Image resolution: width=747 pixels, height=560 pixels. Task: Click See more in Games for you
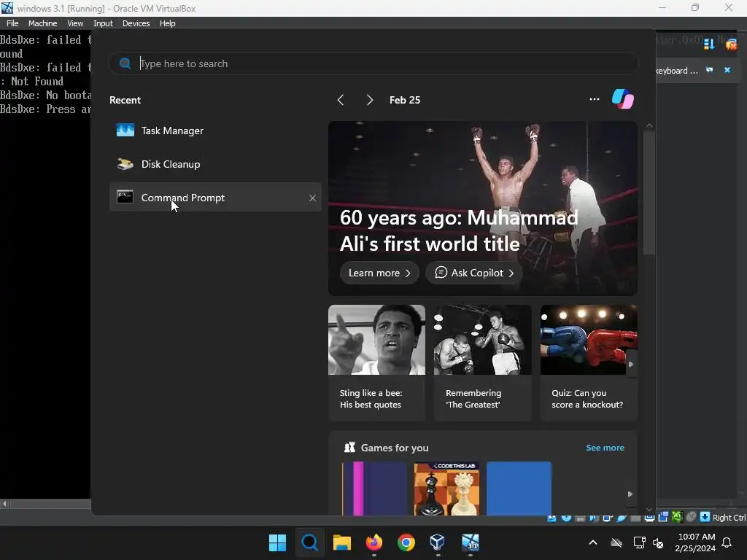[605, 448]
